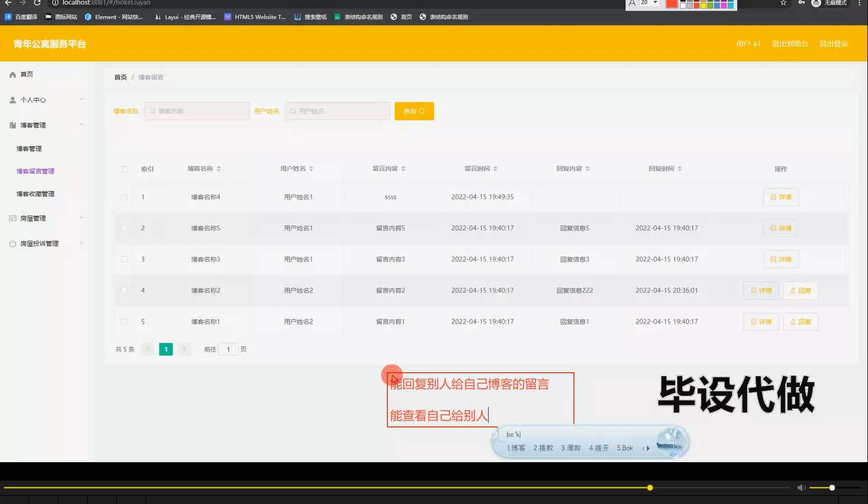This screenshot has height=504, width=868.
Task: Expand the 房屋管理 submenu chevron
Action: 81,218
